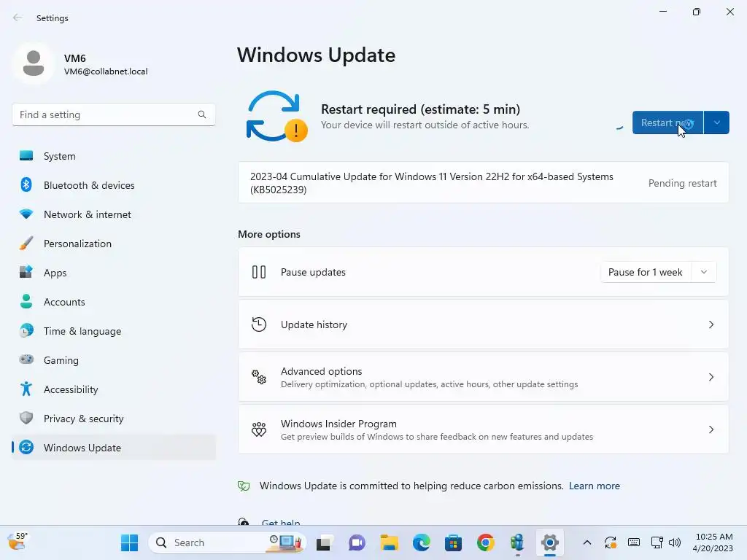Screen dimensions: 747x560
Task: Click the search magnifier in the Find a setting box
Action: (202, 114)
